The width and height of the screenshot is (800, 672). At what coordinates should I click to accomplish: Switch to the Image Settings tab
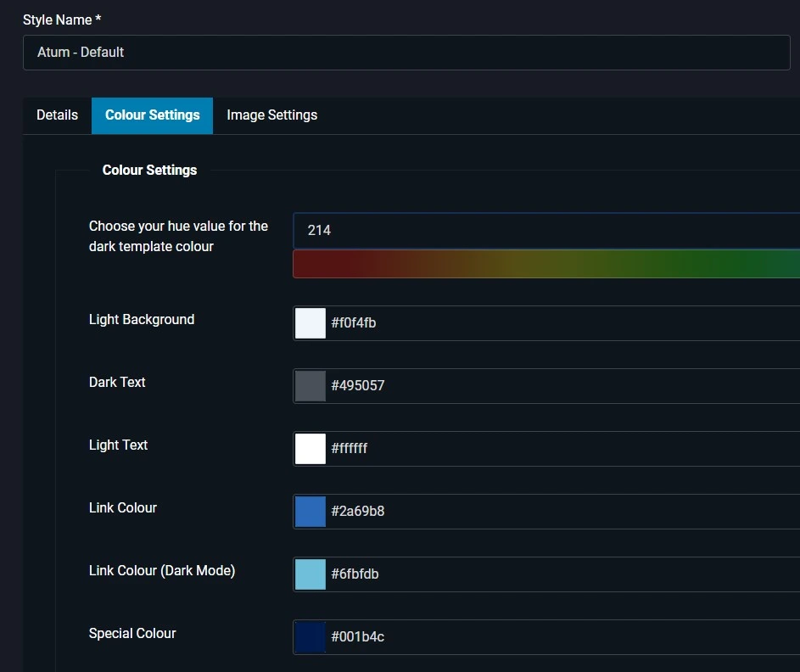pos(272,115)
